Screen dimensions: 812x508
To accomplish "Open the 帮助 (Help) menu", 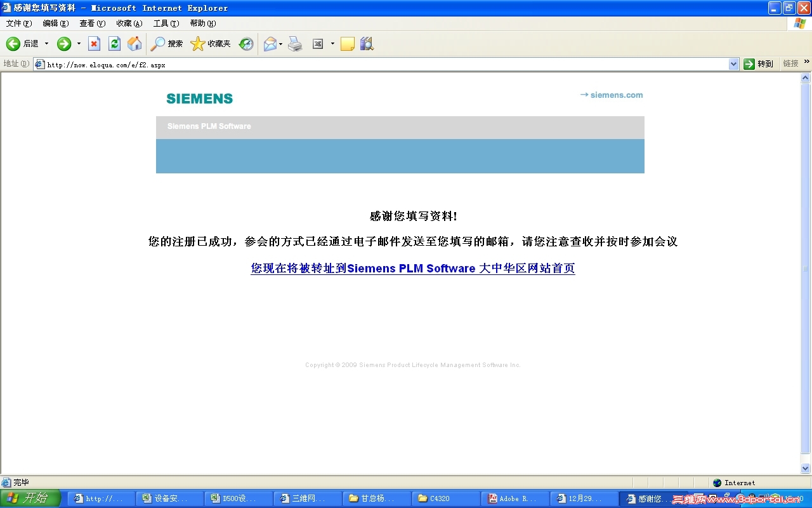I will (x=203, y=23).
